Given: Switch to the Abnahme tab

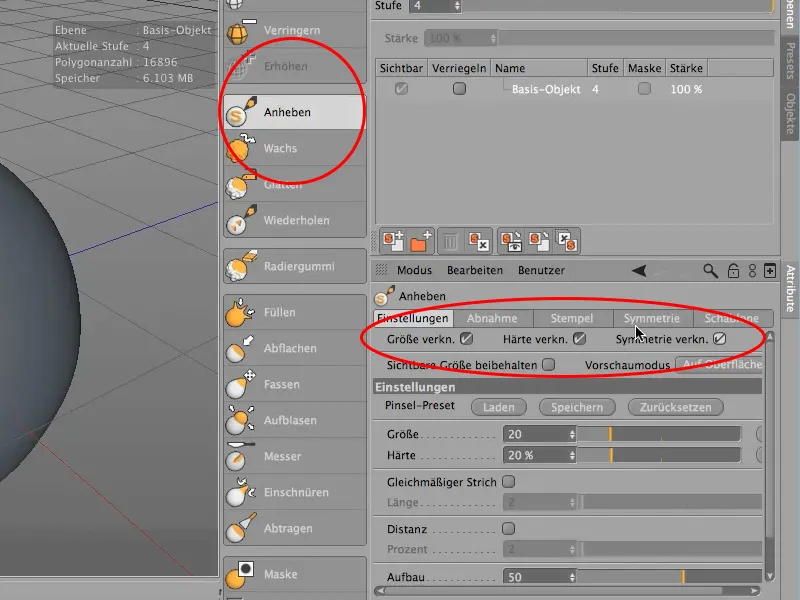Looking at the screenshot, I should coord(492,318).
